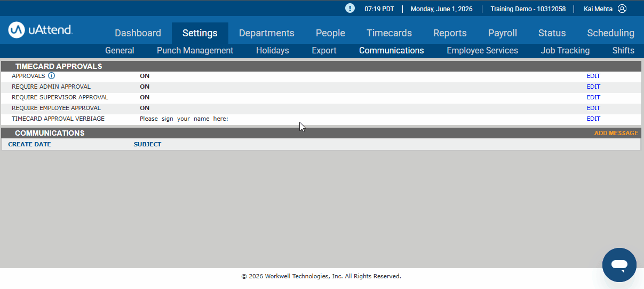Go to Job Tracking submenu
Viewport: 644px width, 289px height.
point(565,51)
